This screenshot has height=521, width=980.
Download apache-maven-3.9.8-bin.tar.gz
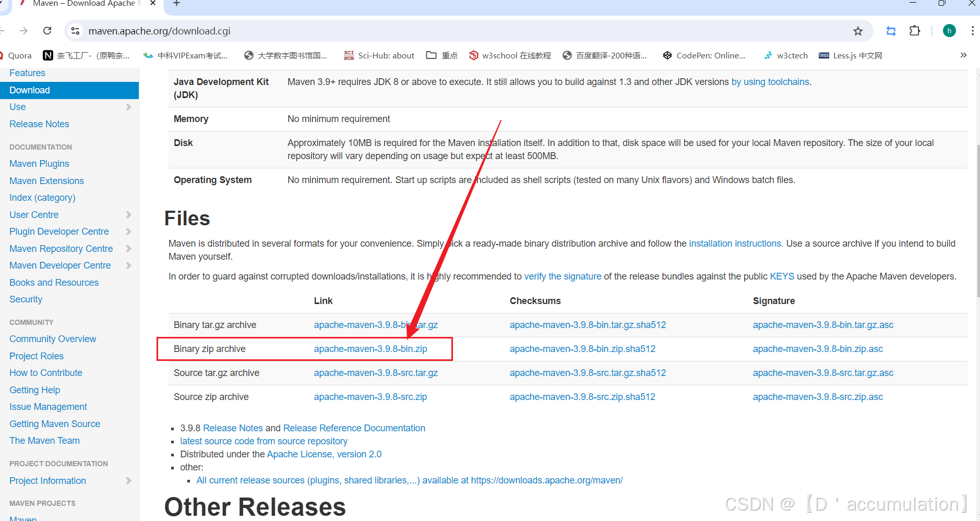376,325
